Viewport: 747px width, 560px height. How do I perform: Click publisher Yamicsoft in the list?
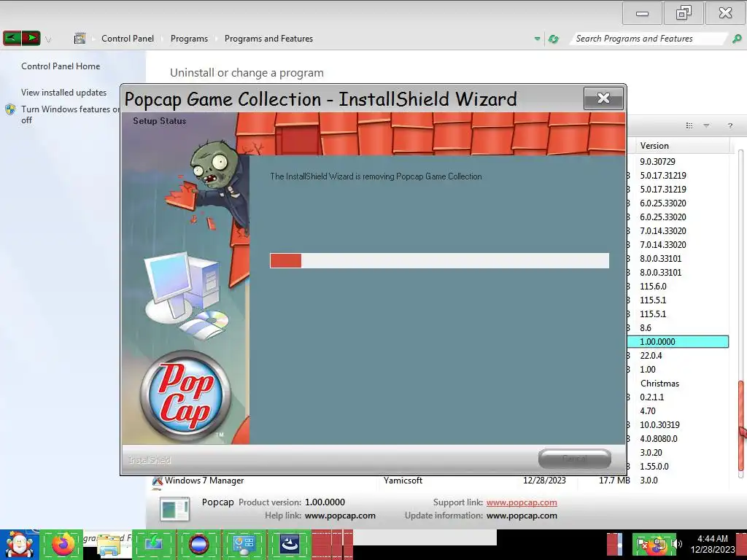(403, 481)
